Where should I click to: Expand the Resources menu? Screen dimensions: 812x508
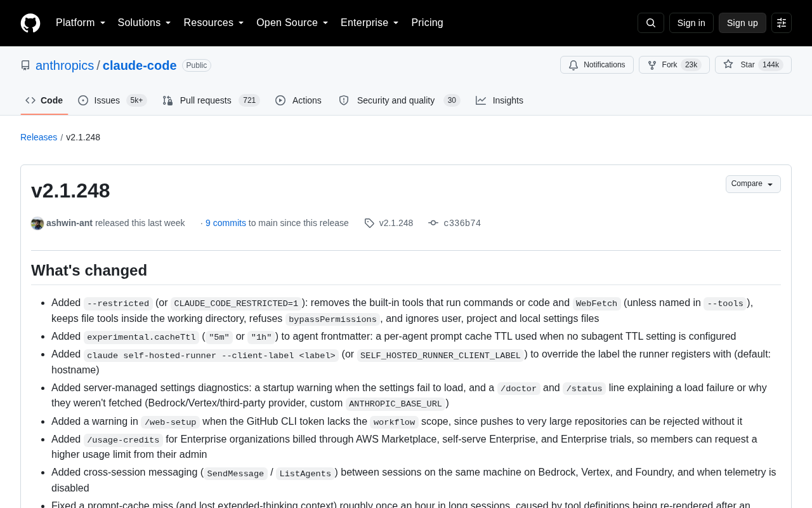(x=214, y=23)
